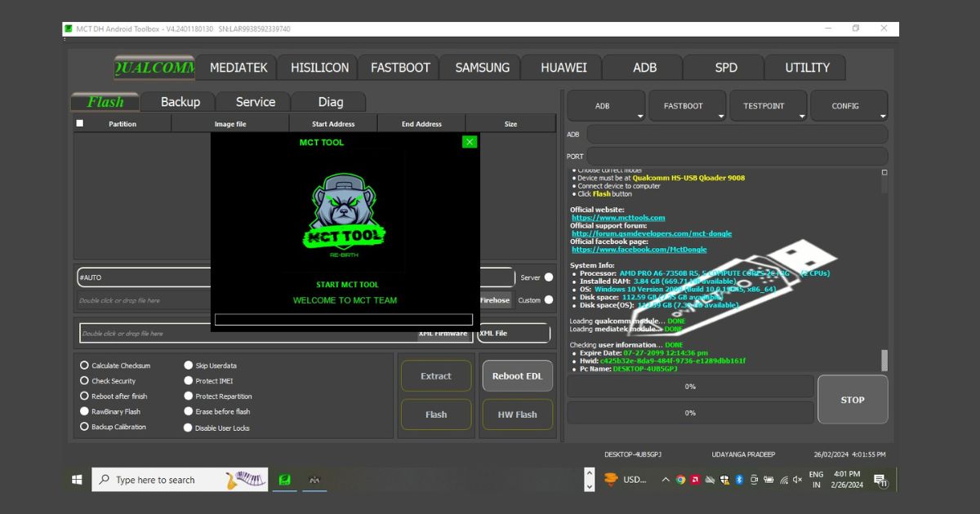Image resolution: width=980 pixels, height=514 pixels.
Task: Click the HW Flash button
Action: 518,414
